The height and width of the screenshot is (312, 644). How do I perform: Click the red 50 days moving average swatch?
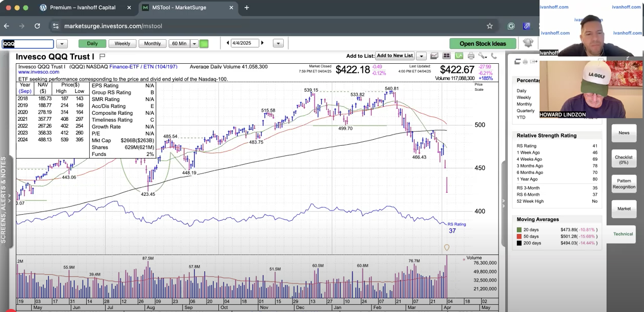tap(519, 237)
